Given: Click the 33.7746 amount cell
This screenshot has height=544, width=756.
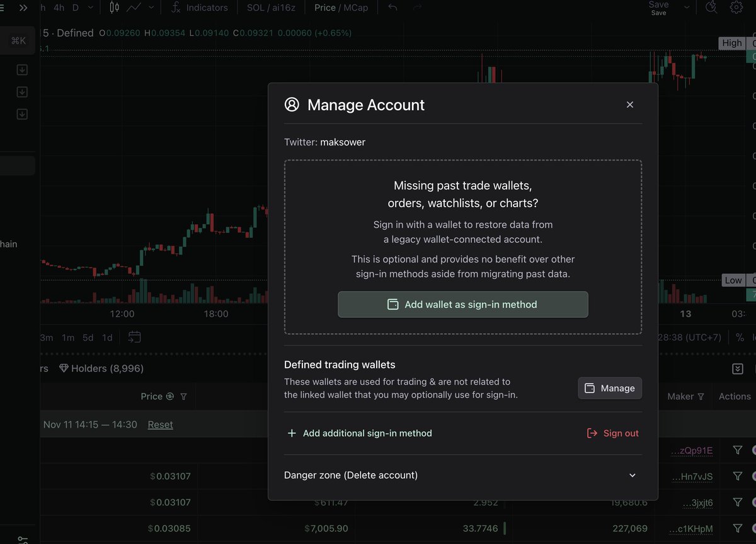Looking at the screenshot, I should (x=481, y=528).
